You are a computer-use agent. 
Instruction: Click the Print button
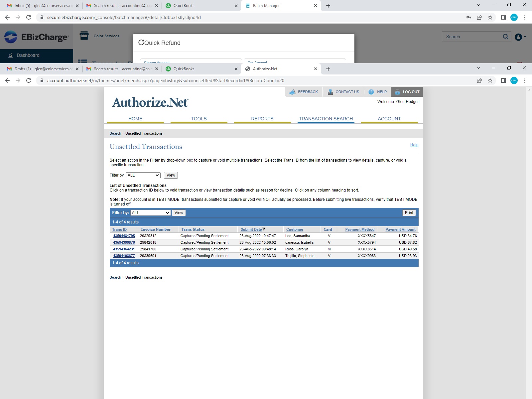pos(409,213)
